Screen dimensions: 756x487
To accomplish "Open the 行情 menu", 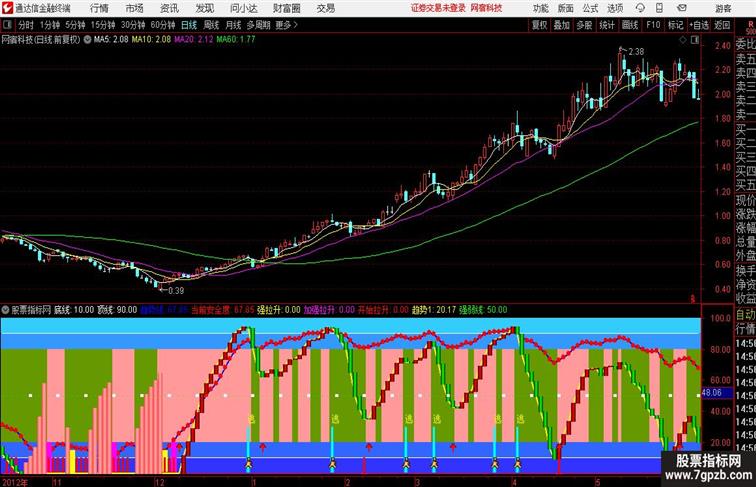I will point(99,8).
